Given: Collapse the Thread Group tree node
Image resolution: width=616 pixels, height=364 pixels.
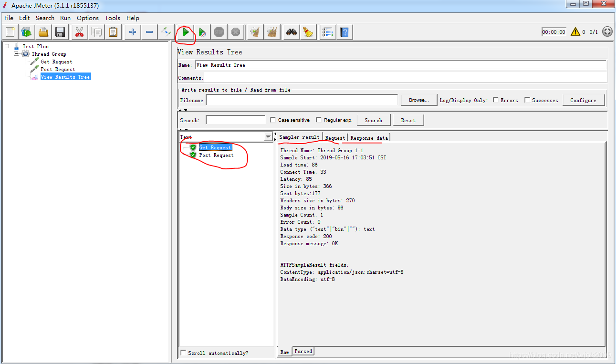Looking at the screenshot, I should 16,54.
